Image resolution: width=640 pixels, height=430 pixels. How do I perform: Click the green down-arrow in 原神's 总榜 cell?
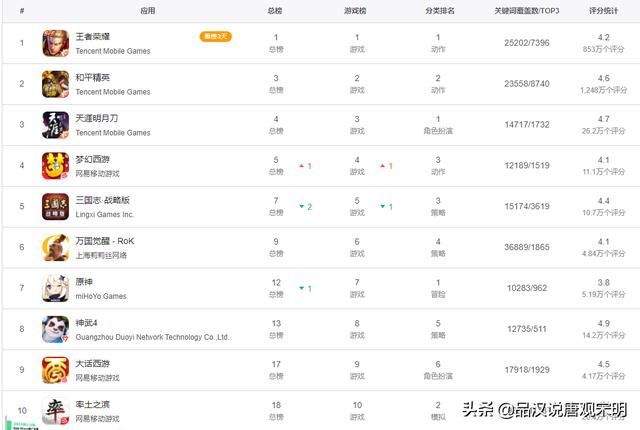click(302, 288)
